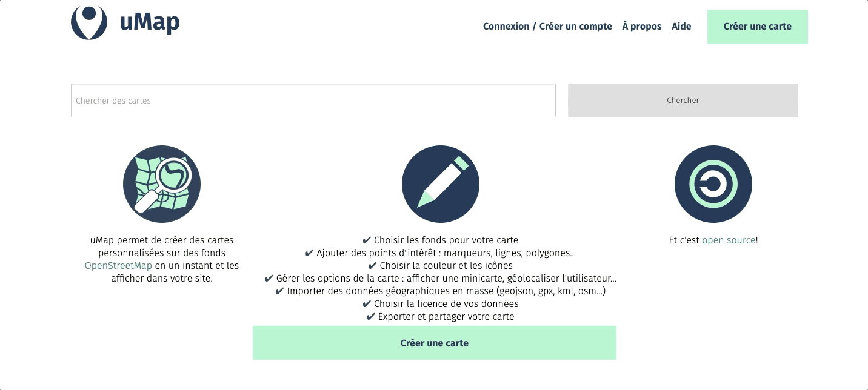868x390 pixels.
Task: Follow the OpenStreetMap link
Action: pos(118,266)
